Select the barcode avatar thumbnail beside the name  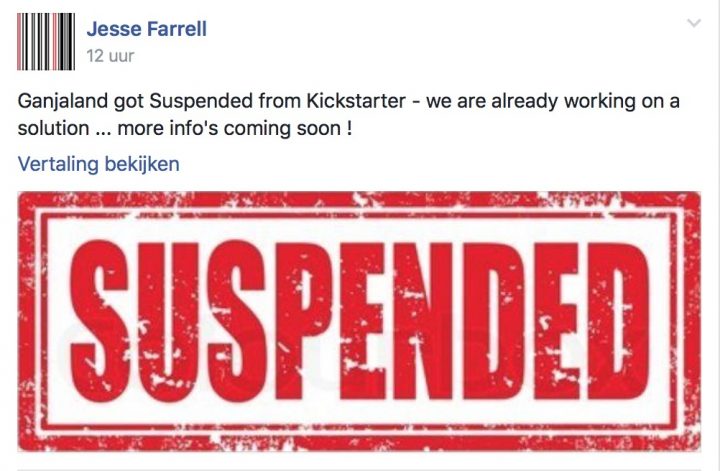pyautogui.click(x=46, y=41)
